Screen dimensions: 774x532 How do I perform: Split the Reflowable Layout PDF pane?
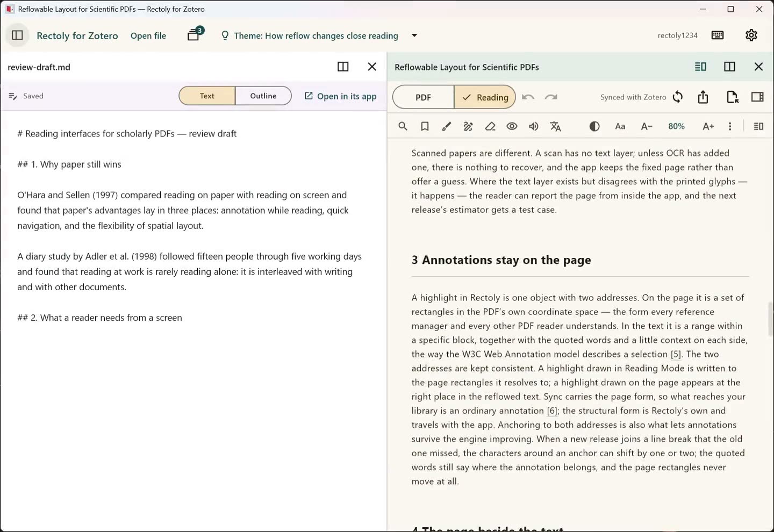tap(729, 67)
